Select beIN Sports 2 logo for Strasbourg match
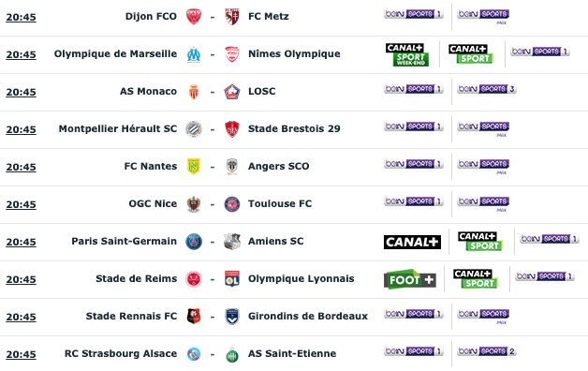This screenshot has height=371, width=588. point(487,351)
